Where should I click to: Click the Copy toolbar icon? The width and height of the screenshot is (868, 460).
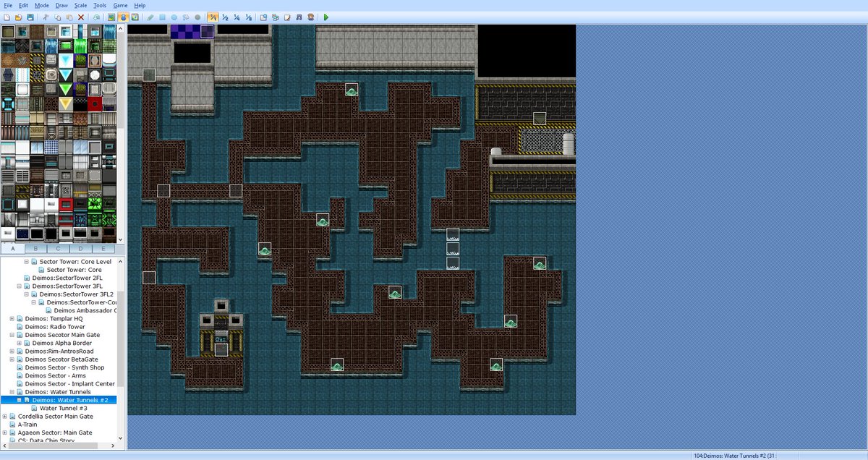point(57,17)
